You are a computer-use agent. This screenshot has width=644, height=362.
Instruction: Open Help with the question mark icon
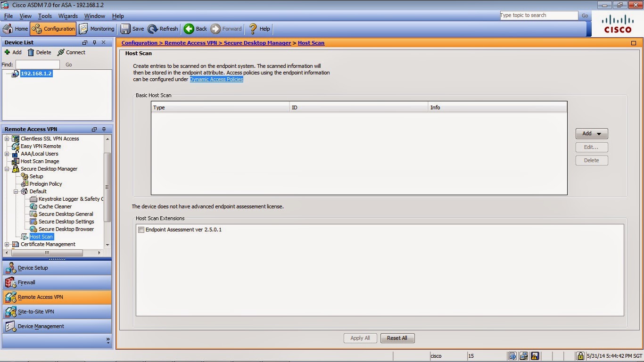click(x=259, y=29)
